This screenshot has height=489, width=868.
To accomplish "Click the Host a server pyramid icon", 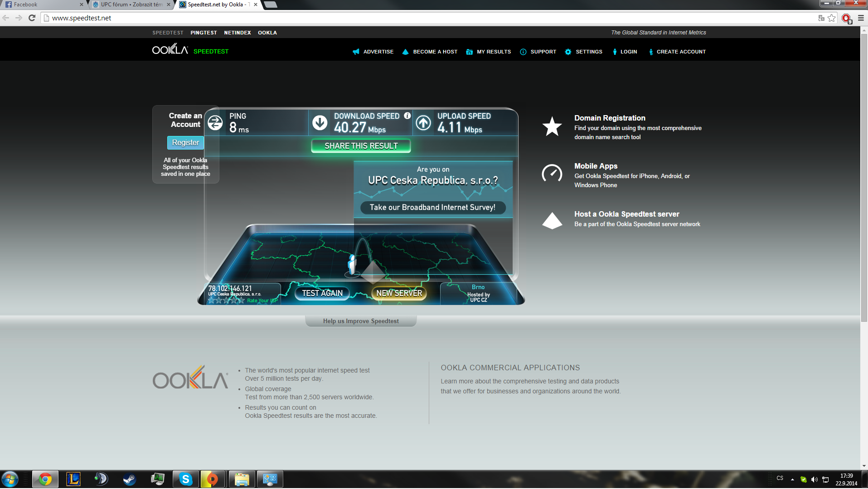I will 552,221.
